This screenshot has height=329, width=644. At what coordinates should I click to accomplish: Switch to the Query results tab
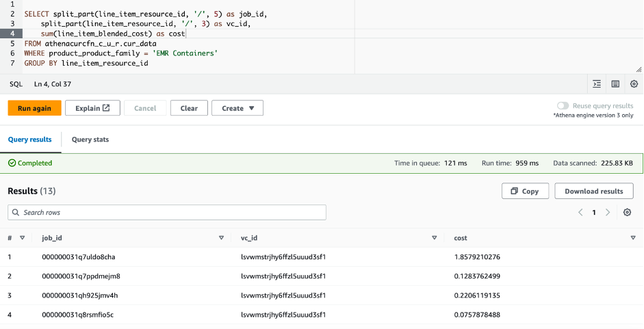click(30, 140)
